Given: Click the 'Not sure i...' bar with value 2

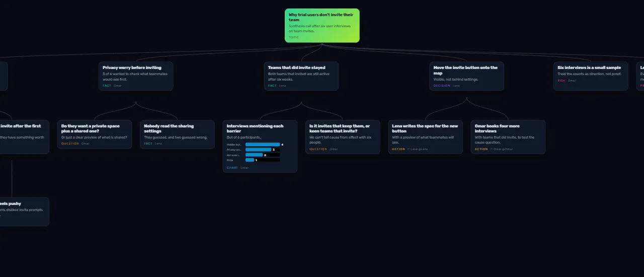Looking at the screenshot, I should pos(254,155).
